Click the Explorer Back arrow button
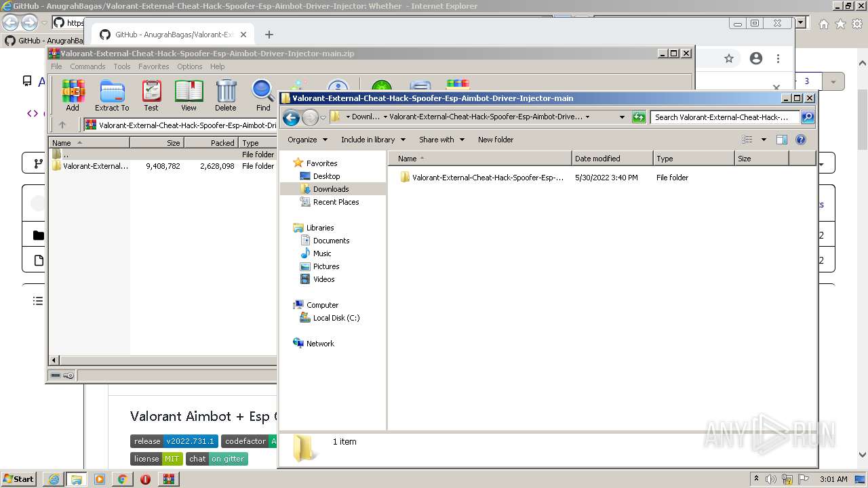 pos(292,117)
